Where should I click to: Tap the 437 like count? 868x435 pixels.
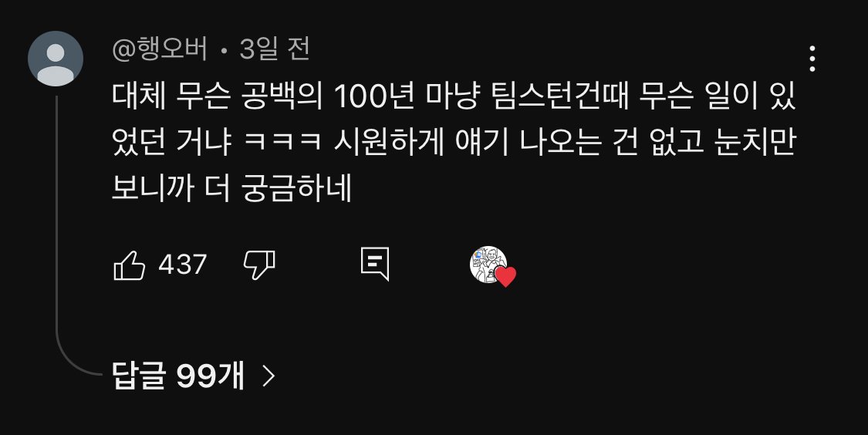pyautogui.click(x=183, y=265)
